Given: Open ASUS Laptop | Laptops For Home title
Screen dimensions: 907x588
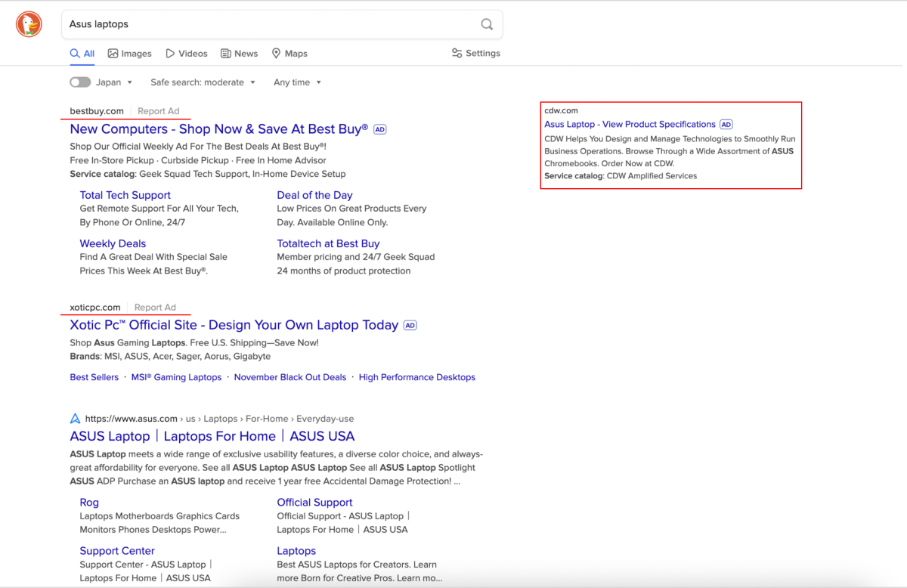Looking at the screenshot, I should (212, 436).
